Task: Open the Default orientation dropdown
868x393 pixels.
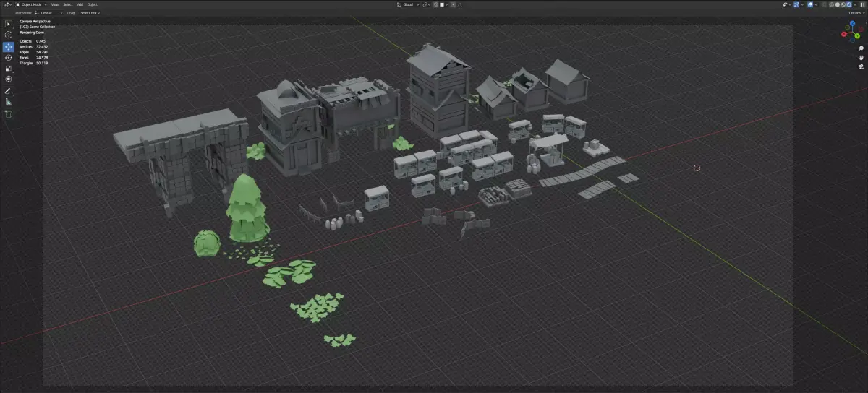Action: pos(48,13)
